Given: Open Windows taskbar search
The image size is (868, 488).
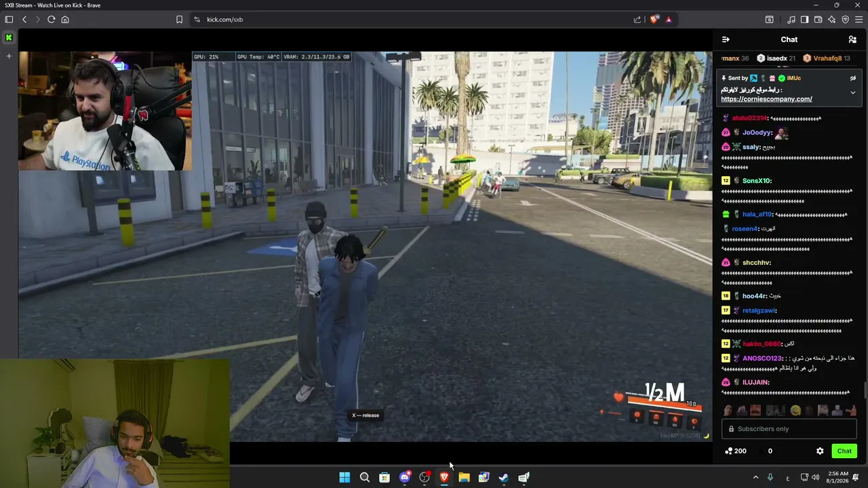Looking at the screenshot, I should tap(365, 478).
